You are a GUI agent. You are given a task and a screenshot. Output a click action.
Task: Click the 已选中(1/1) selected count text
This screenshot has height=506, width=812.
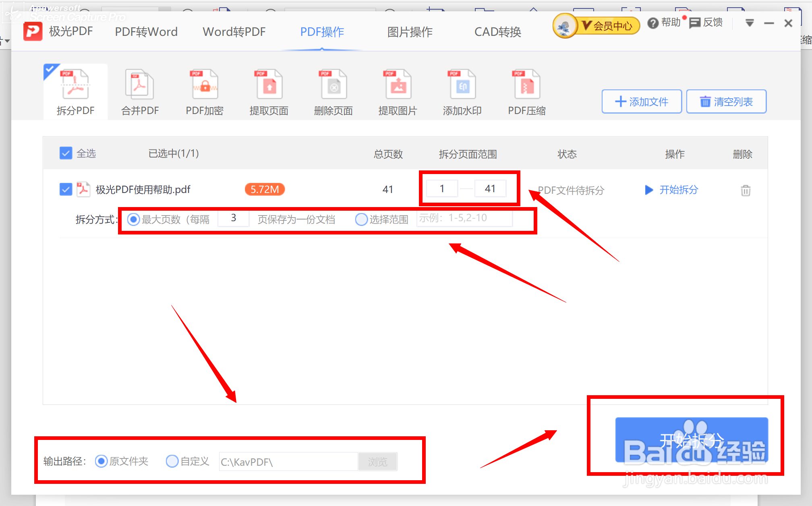(174, 153)
